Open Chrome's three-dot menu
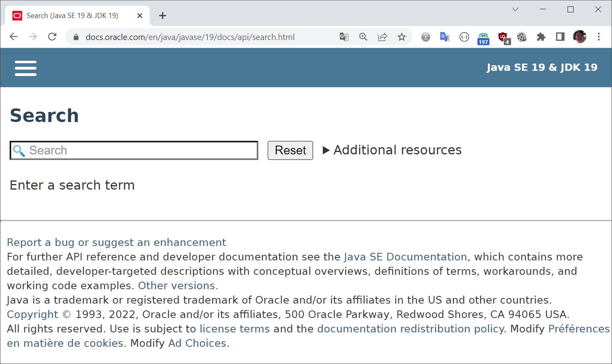612x364 pixels. tap(599, 37)
